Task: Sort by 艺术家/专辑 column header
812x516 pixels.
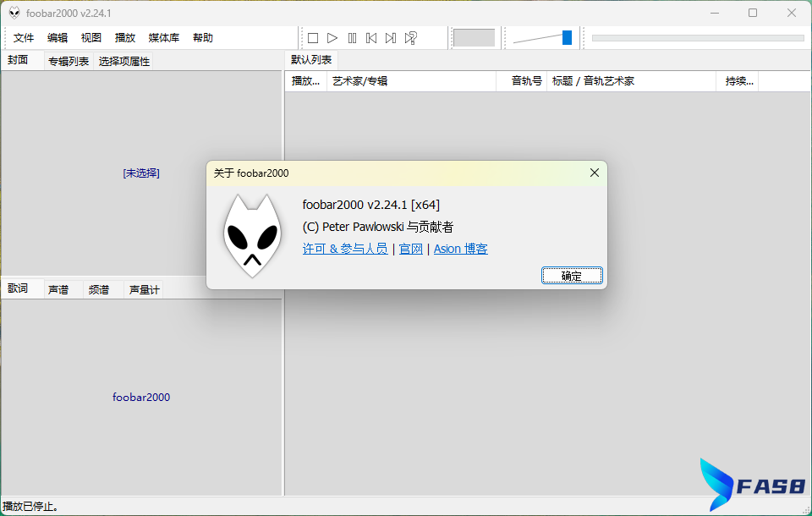Action: point(411,81)
